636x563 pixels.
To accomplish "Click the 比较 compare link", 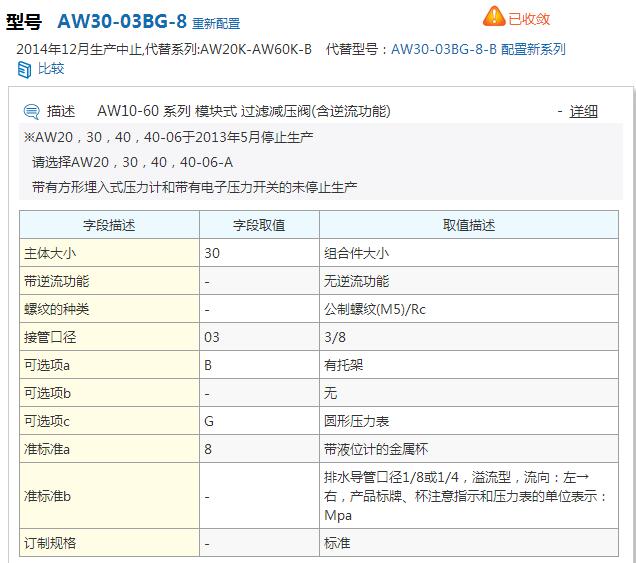I will 51,68.
